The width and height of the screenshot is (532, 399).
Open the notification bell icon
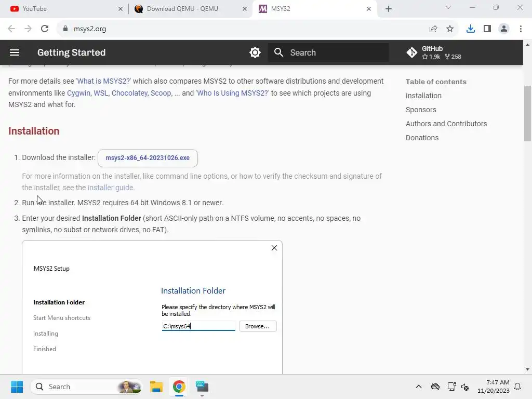point(517,387)
